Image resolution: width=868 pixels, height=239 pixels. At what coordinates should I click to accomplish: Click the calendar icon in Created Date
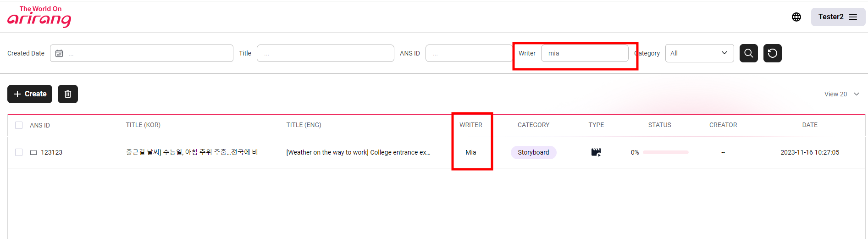[x=59, y=53]
